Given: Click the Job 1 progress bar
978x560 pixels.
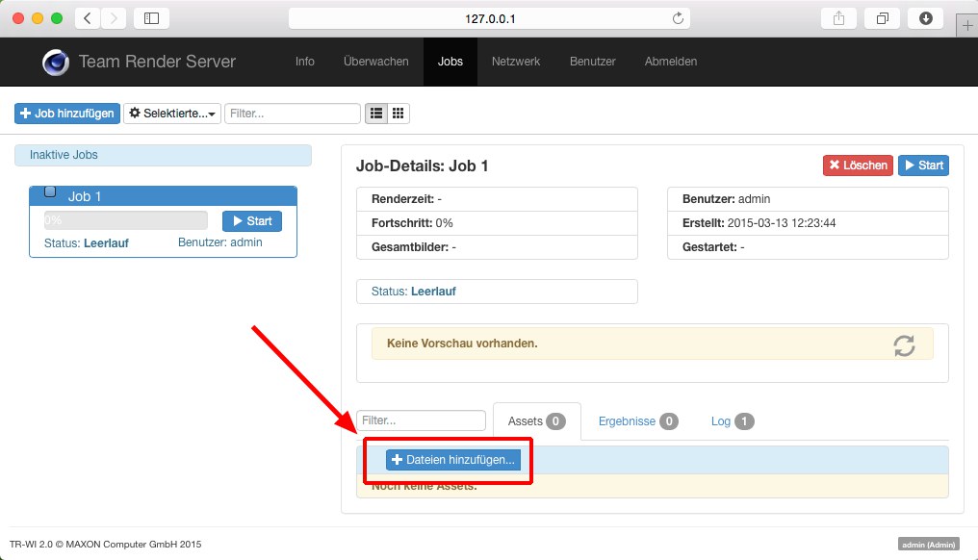Looking at the screenshot, I should tap(125, 220).
